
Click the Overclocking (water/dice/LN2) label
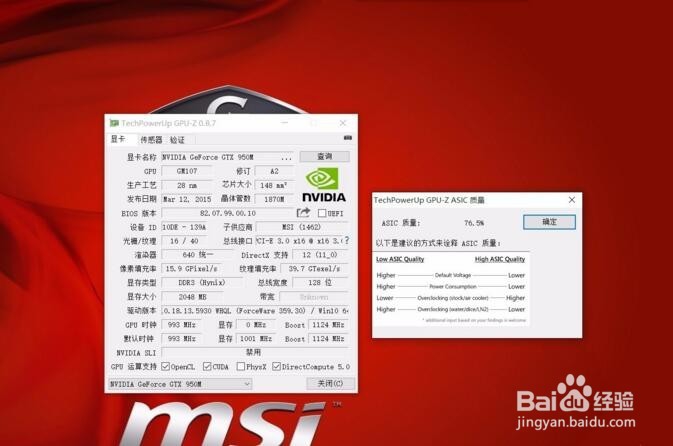click(x=453, y=309)
